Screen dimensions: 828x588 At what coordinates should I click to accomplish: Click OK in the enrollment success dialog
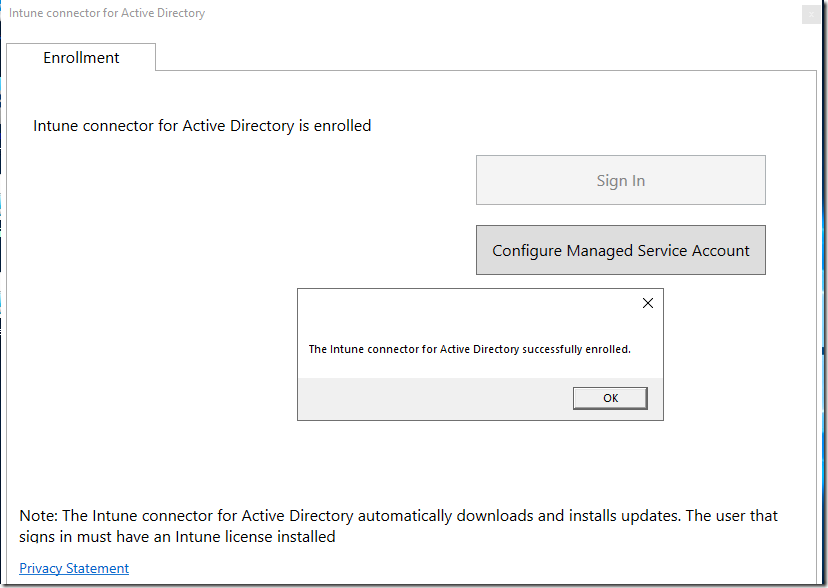point(610,398)
